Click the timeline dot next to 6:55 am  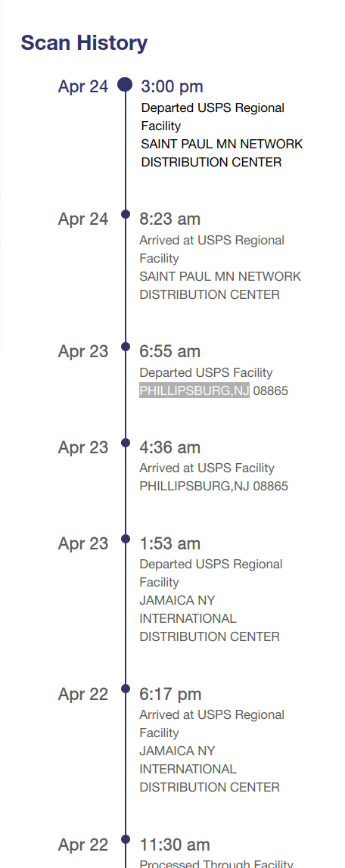pyautogui.click(x=125, y=347)
